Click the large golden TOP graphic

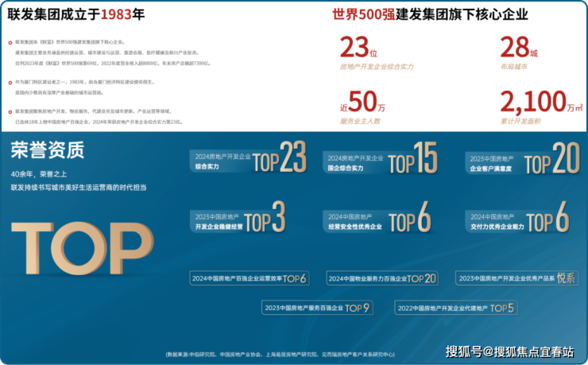click(83, 248)
